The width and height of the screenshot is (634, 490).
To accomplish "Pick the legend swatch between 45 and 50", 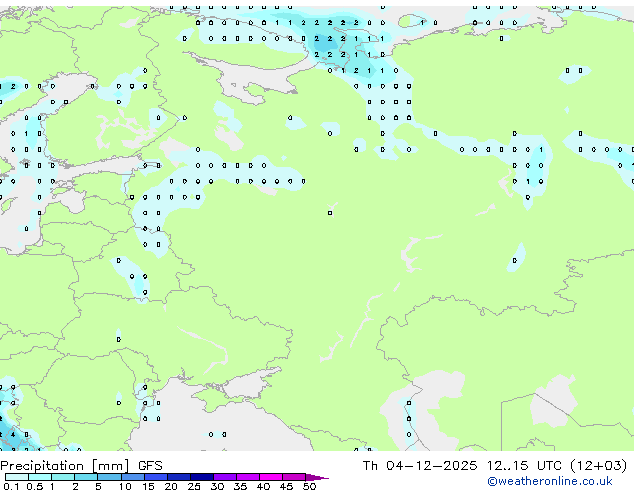I will pos(294,477).
